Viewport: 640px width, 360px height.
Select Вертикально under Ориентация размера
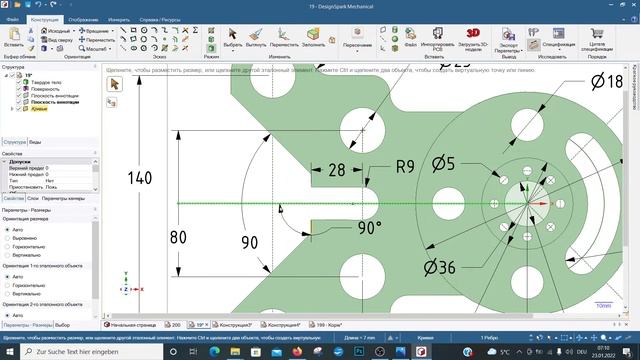click(7, 255)
